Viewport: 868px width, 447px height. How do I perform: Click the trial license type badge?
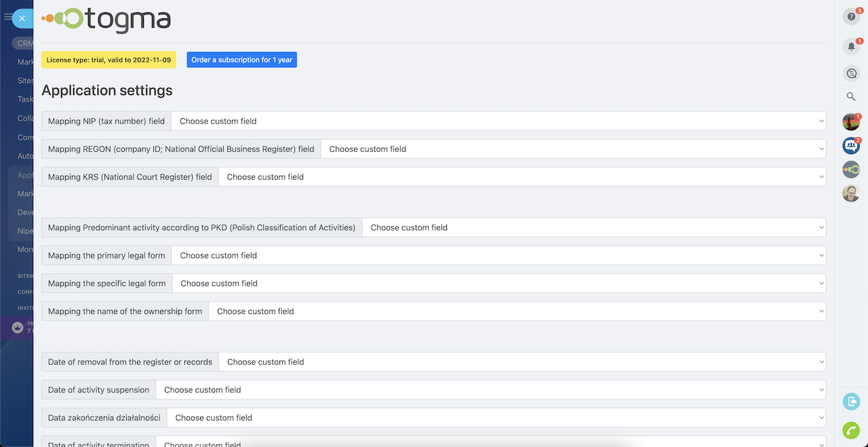108,60
